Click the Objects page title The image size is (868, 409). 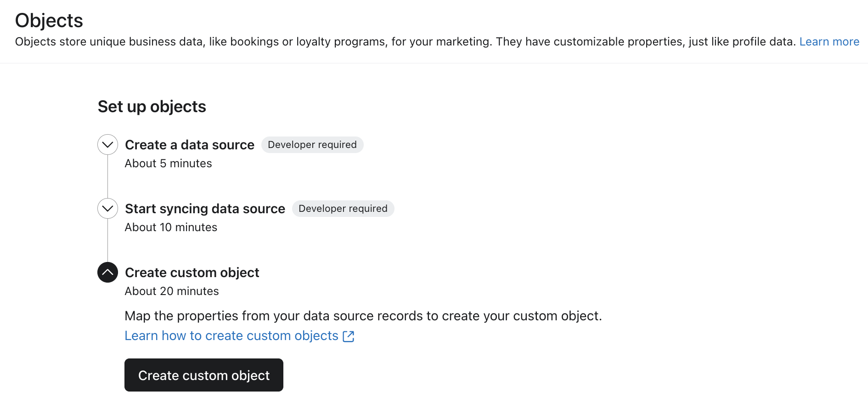click(49, 21)
